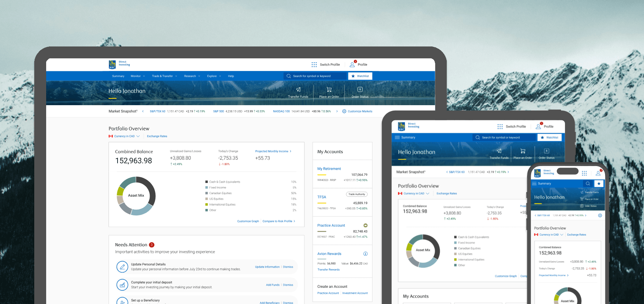Screen dimensions: 644x304
Task: Click Customize Markets gear icon
Action: [344, 111]
